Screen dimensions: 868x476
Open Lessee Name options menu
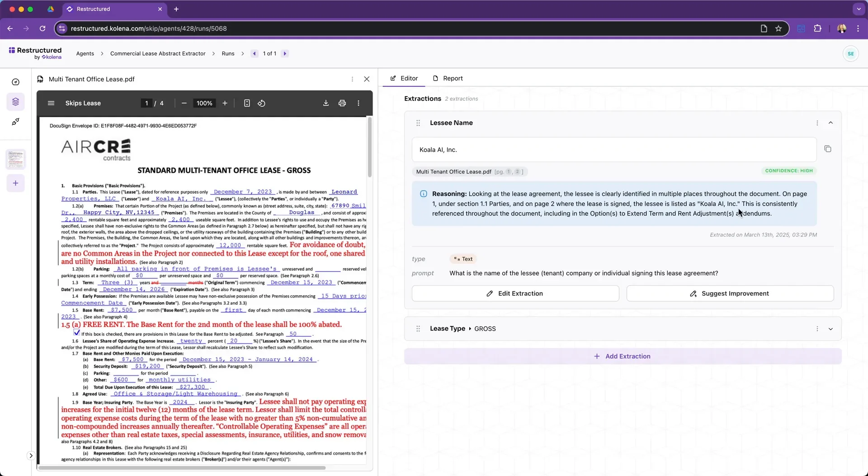(817, 123)
